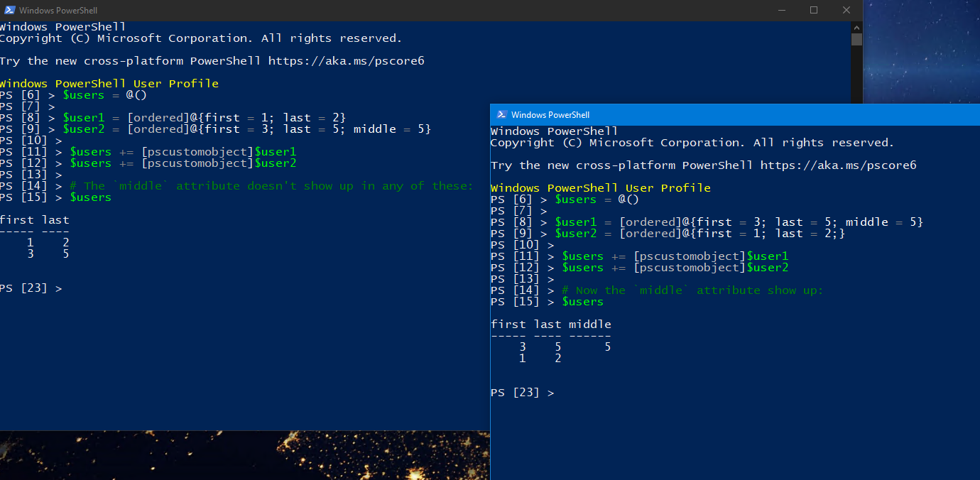Click the PowerShell icon in the front window title bar
The image size is (980, 480).
pyautogui.click(x=501, y=114)
